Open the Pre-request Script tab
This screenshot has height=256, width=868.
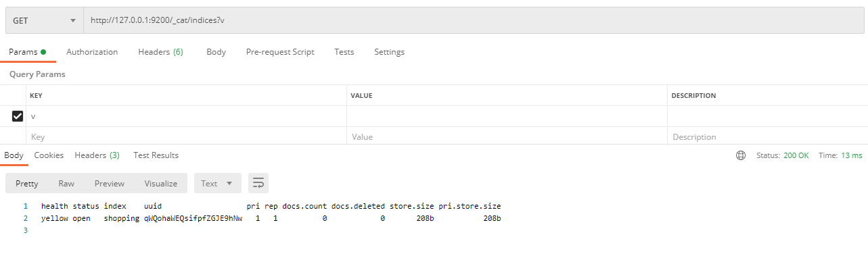coord(280,52)
